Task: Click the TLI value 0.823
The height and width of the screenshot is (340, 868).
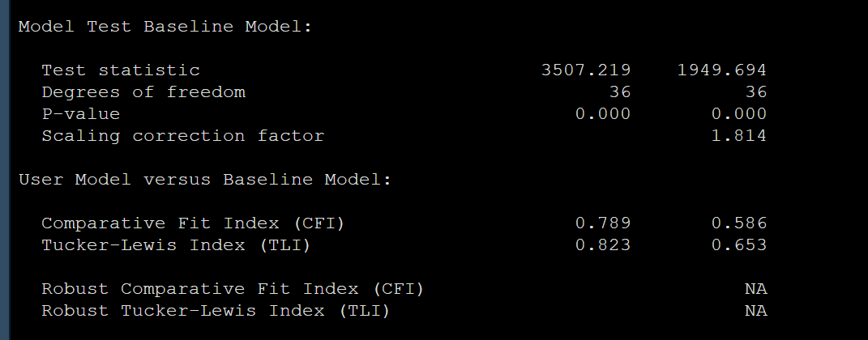Action: 603,245
